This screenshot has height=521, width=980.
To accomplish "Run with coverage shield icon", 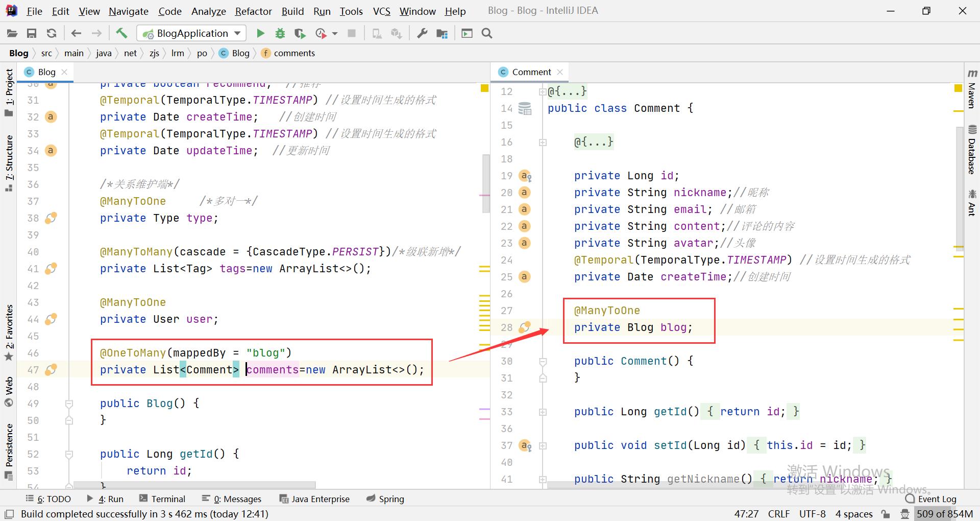I will point(300,34).
